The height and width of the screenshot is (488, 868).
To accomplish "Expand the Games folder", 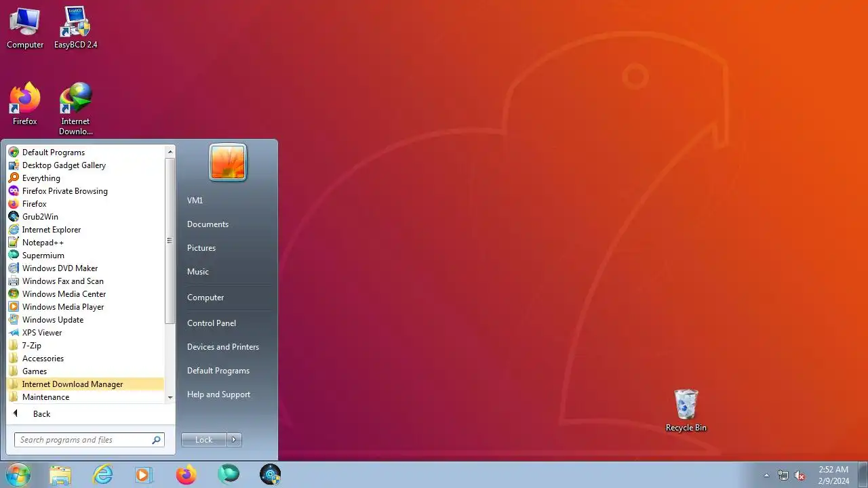I will (85, 371).
